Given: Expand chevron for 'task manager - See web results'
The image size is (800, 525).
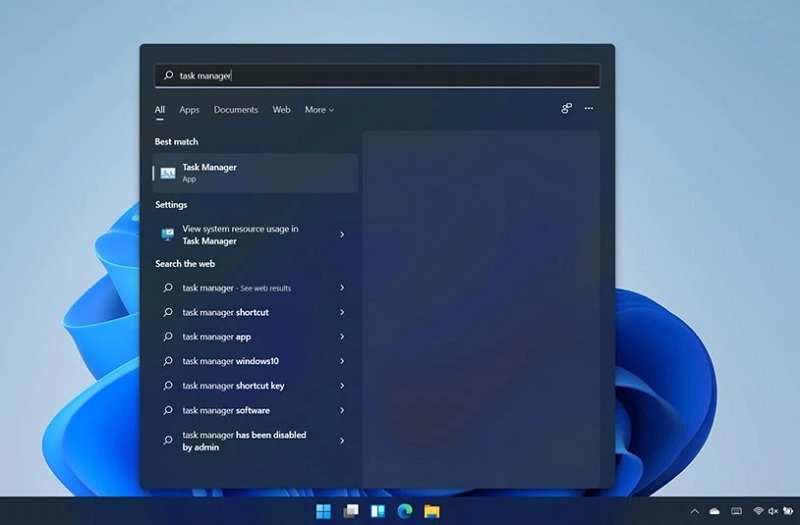Looking at the screenshot, I should coord(342,288).
